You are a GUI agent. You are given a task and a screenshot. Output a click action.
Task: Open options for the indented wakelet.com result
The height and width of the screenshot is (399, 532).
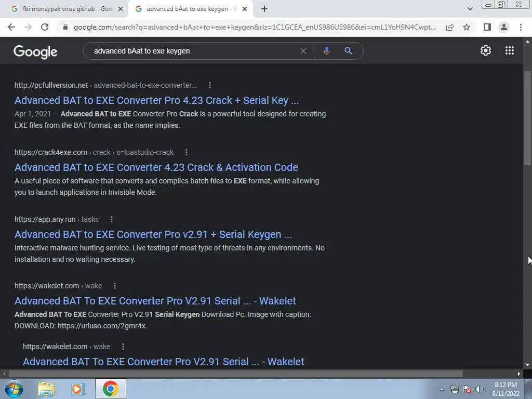coord(123,347)
